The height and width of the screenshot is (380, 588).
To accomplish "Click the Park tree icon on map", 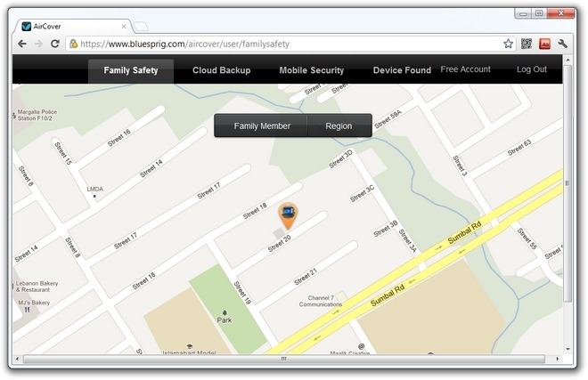I will [x=225, y=312].
